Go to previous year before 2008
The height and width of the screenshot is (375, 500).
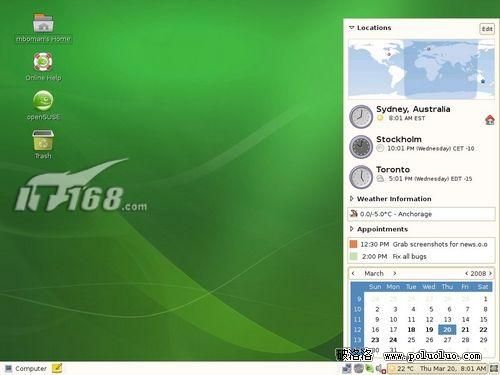coord(466,273)
